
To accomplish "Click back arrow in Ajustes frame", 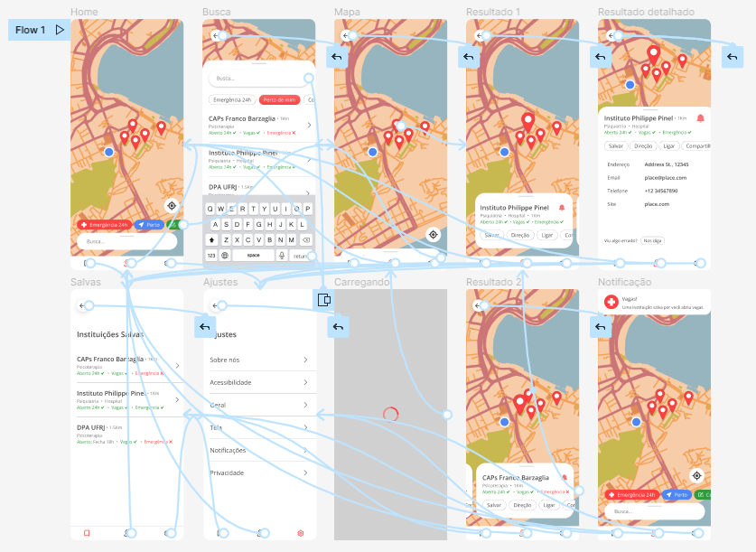I will [215, 305].
